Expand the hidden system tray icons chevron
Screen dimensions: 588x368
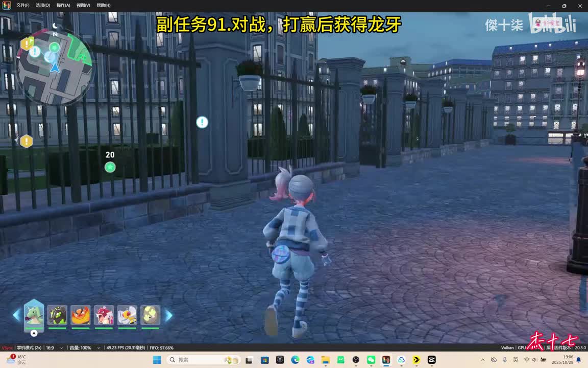[x=483, y=360]
